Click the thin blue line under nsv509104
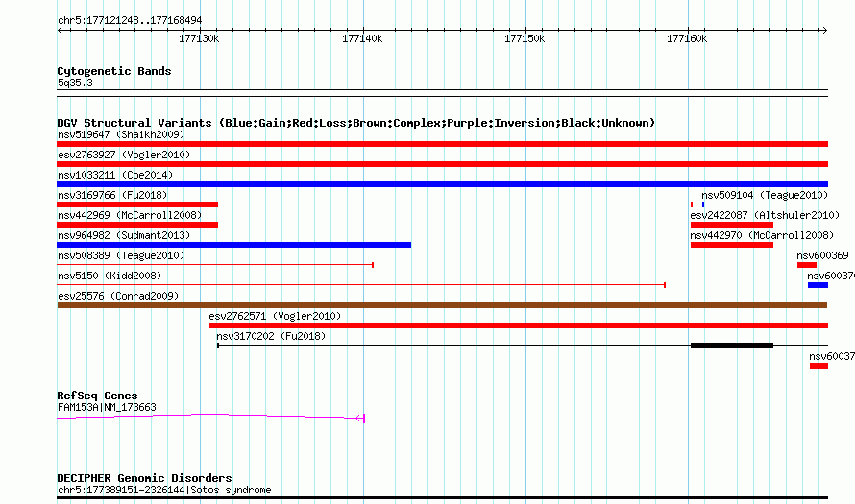 pyautogui.click(x=765, y=204)
